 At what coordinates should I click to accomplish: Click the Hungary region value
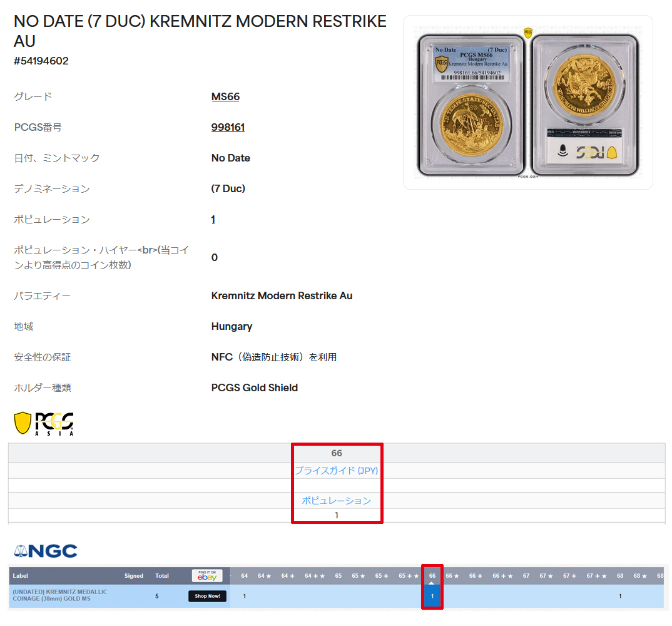point(232,326)
